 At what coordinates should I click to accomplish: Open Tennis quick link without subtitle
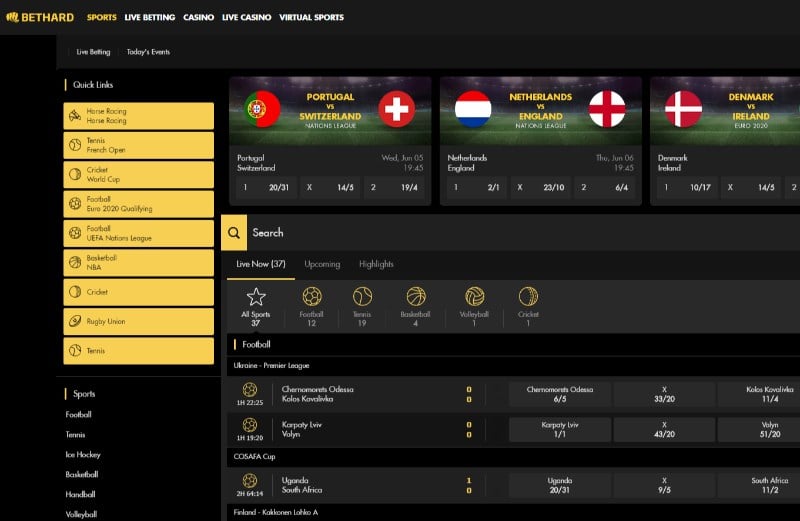coord(139,351)
